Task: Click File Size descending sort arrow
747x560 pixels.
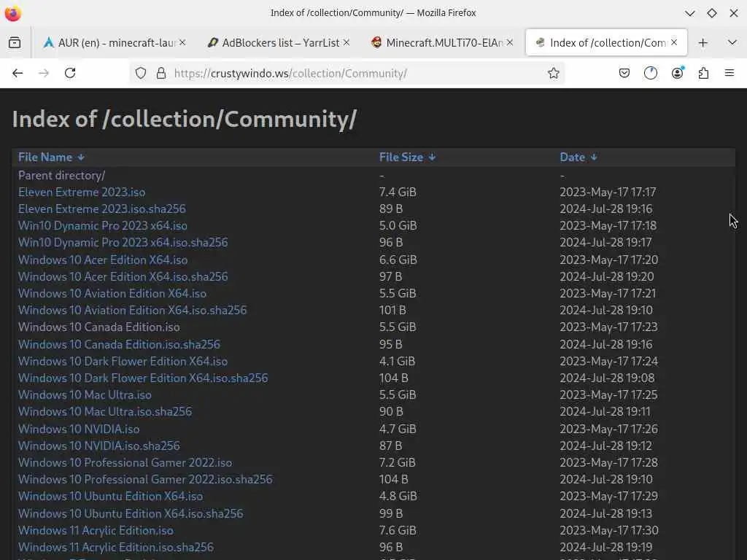Action: point(432,157)
